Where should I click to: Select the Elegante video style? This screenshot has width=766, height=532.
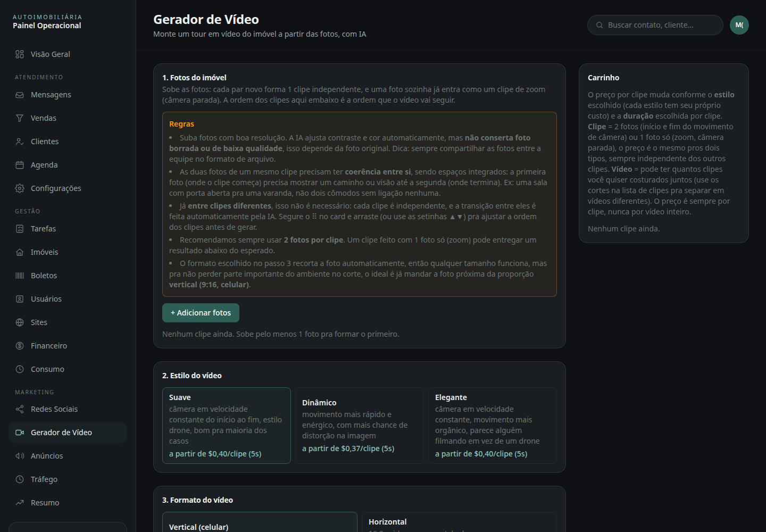(x=493, y=426)
